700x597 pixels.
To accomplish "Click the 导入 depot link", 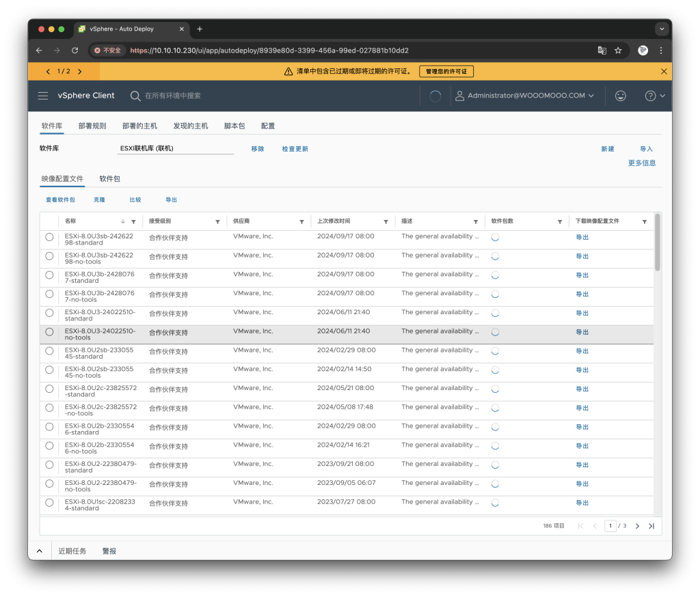I will pyautogui.click(x=647, y=149).
